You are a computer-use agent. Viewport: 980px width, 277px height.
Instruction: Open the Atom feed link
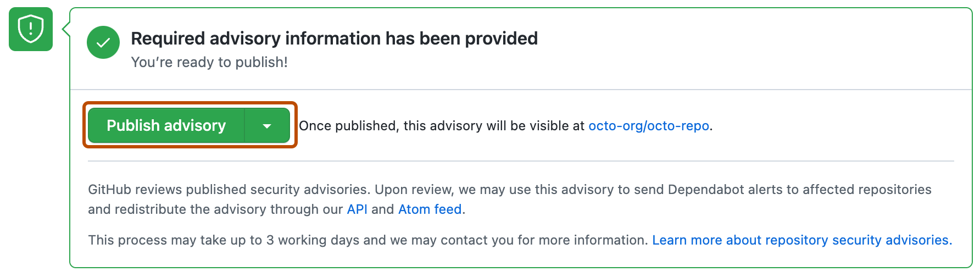(x=430, y=209)
